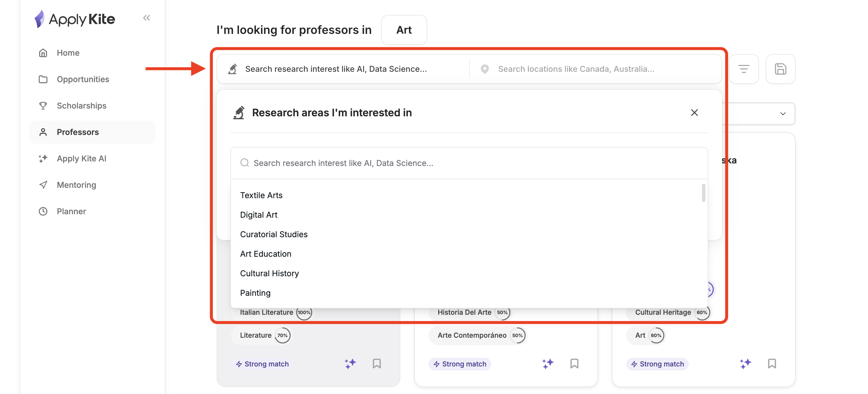Select Digital Art from research list
Screen dimensions: 868x394
coord(259,215)
